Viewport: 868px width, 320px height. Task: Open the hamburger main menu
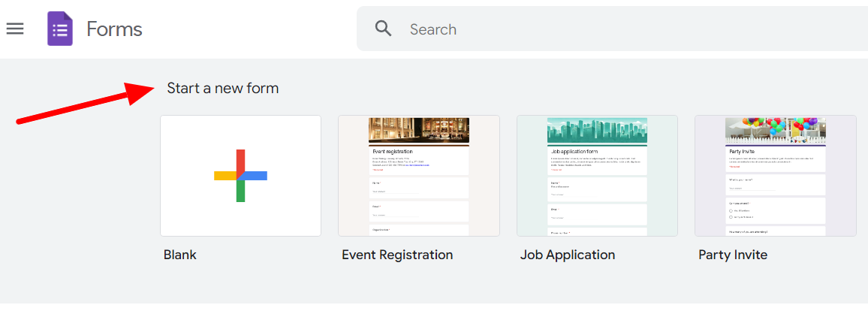pos(15,29)
